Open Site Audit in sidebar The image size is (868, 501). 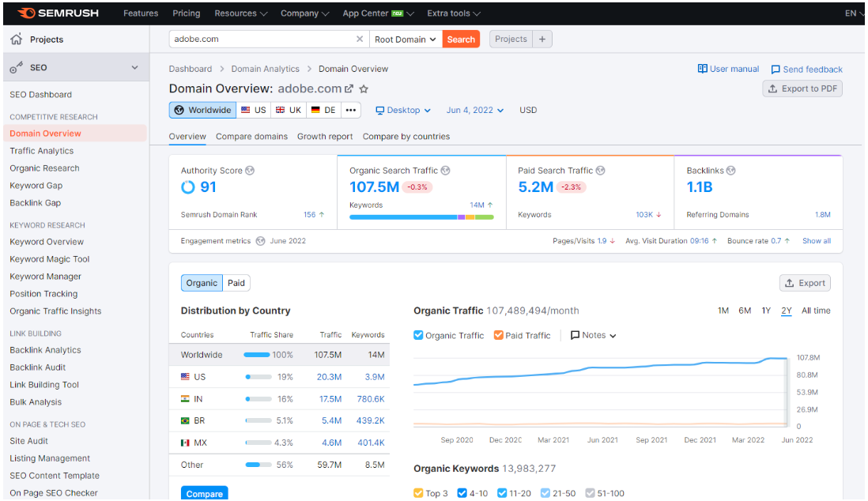pos(28,441)
